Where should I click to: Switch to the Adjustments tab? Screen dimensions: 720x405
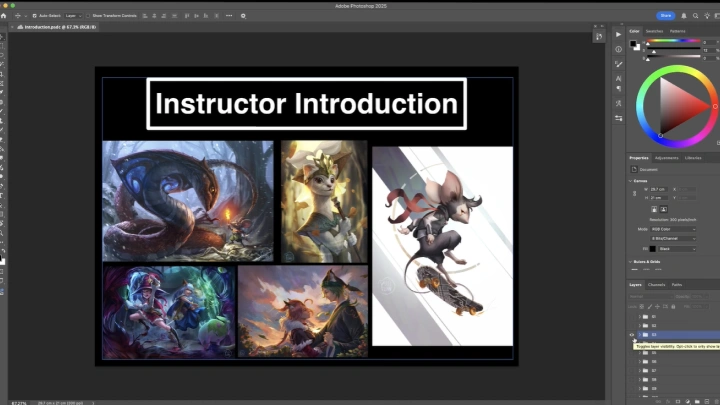(666, 158)
